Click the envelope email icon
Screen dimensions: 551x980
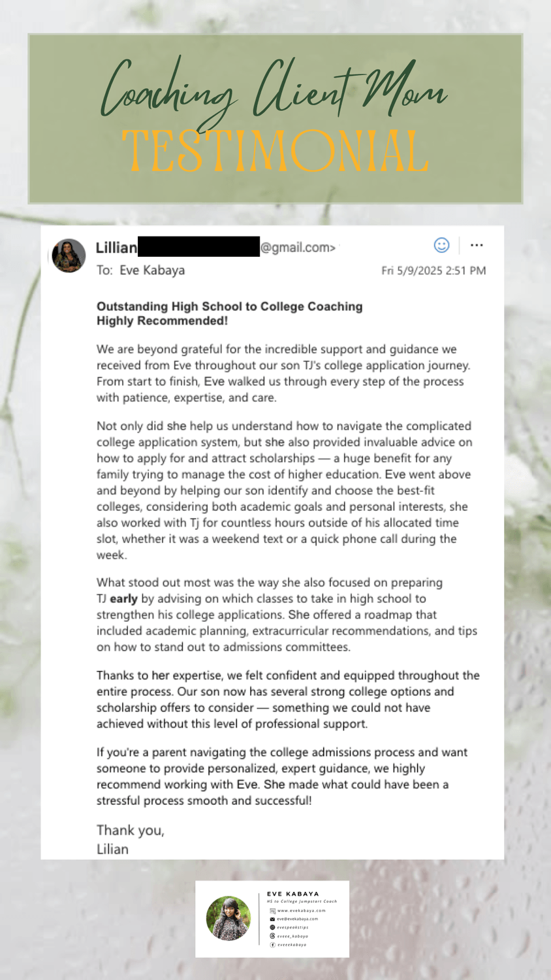point(272,919)
